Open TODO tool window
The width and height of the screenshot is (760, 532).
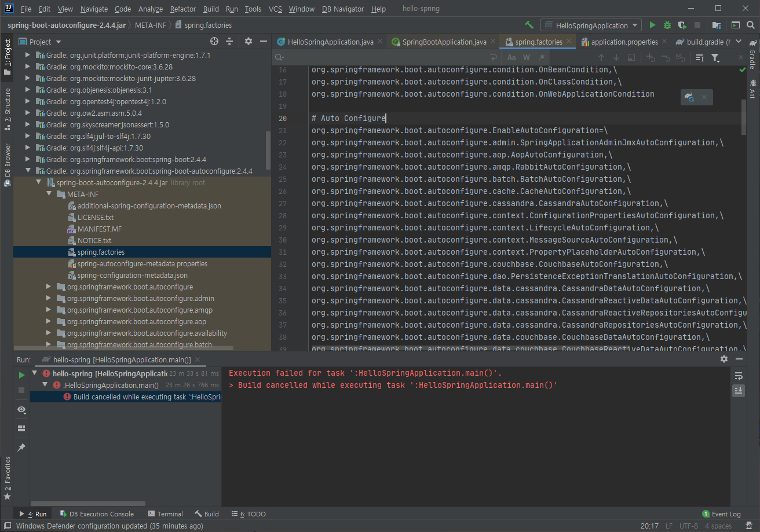point(249,513)
